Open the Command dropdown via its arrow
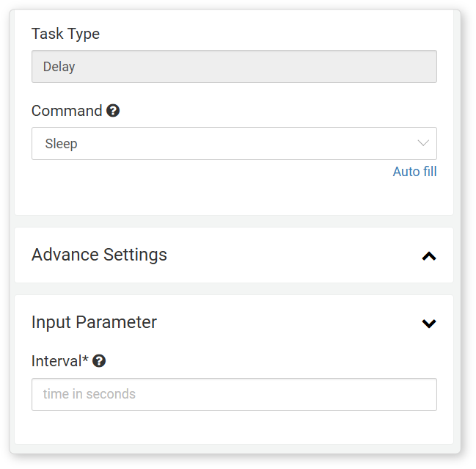This screenshot has width=476, height=469. click(x=423, y=143)
